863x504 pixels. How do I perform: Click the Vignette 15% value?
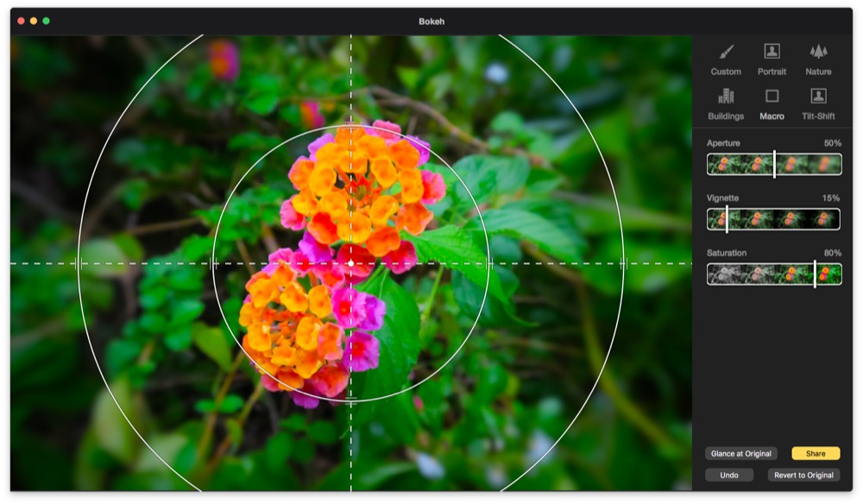click(830, 198)
